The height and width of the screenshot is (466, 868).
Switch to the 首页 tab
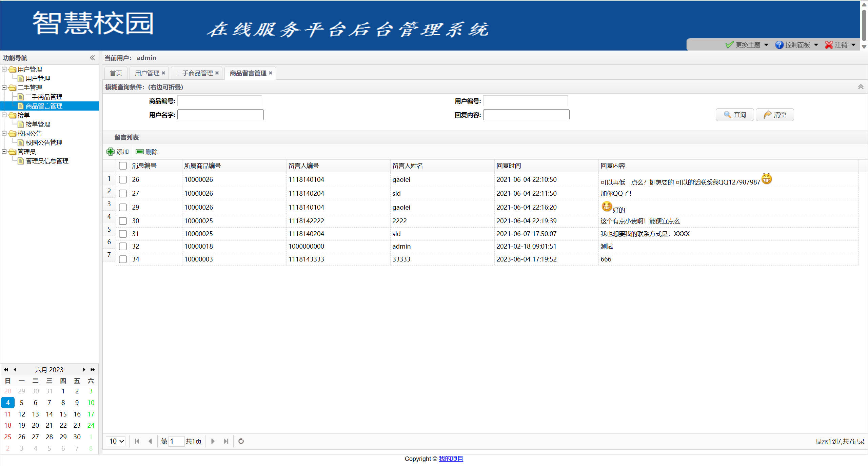[115, 73]
